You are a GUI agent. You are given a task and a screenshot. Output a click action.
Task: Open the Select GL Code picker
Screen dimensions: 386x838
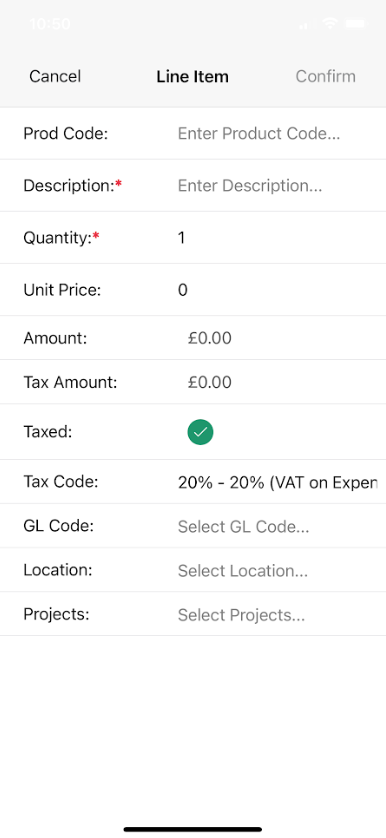coord(243,527)
